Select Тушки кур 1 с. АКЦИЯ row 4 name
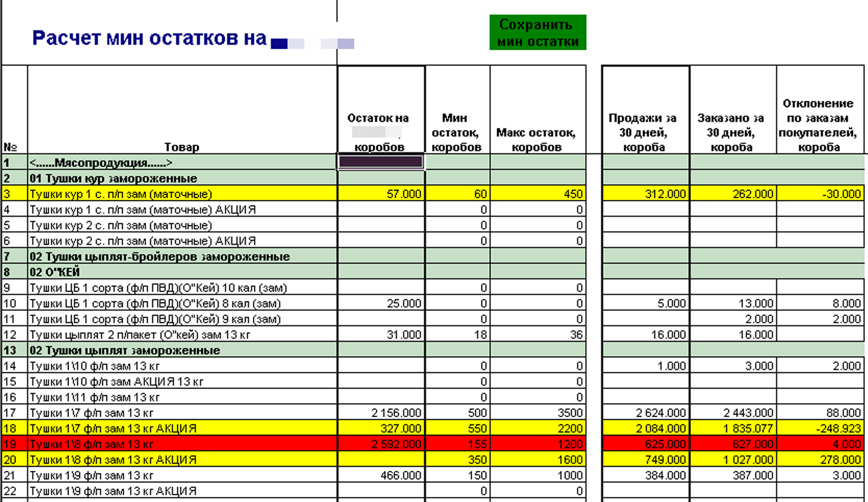The image size is (868, 502). coord(182,209)
